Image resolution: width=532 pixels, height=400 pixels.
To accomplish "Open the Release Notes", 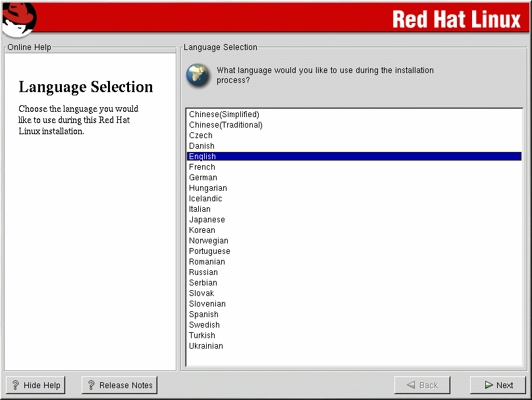I will [119, 386].
